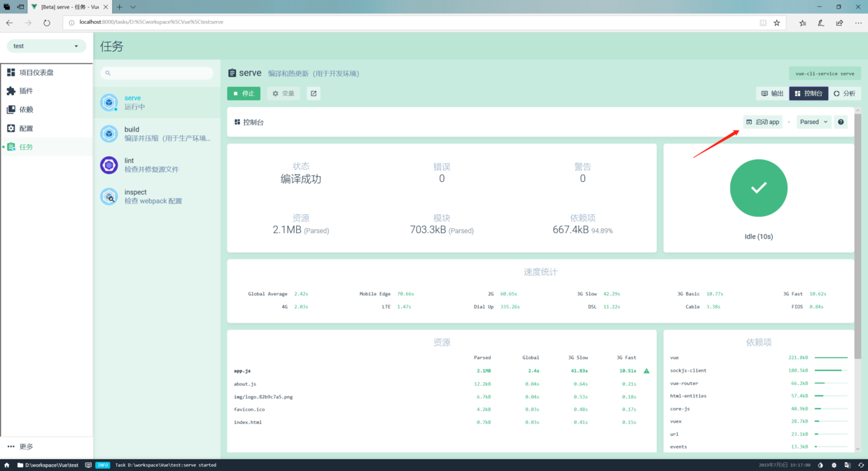The height and width of the screenshot is (471, 868).
Task: Click the Idle (10s) label
Action: [x=759, y=237]
